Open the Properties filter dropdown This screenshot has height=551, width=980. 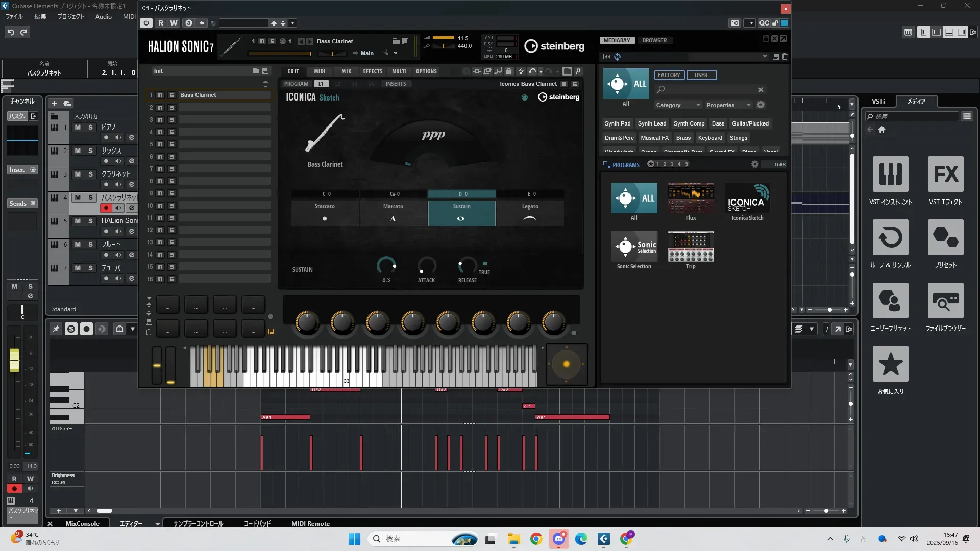pyautogui.click(x=728, y=105)
